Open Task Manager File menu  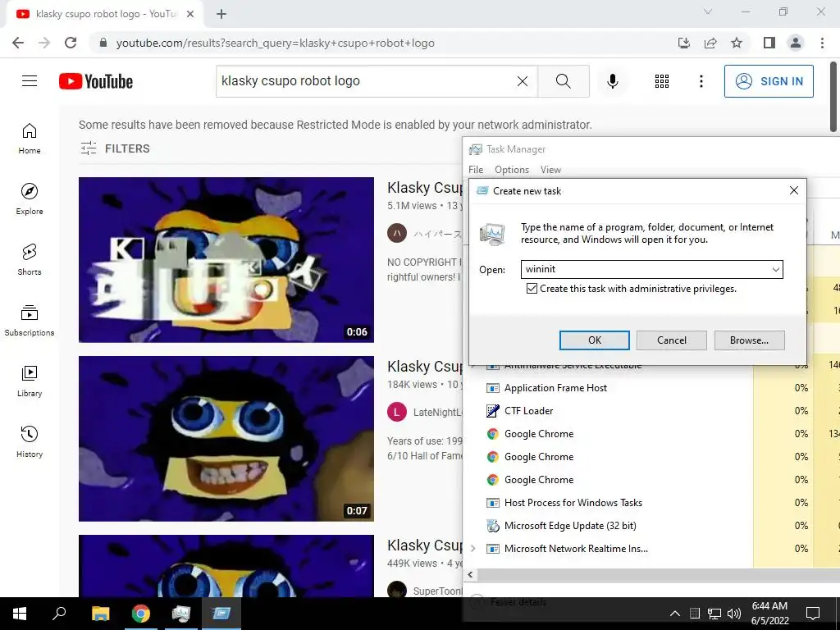pyautogui.click(x=476, y=170)
